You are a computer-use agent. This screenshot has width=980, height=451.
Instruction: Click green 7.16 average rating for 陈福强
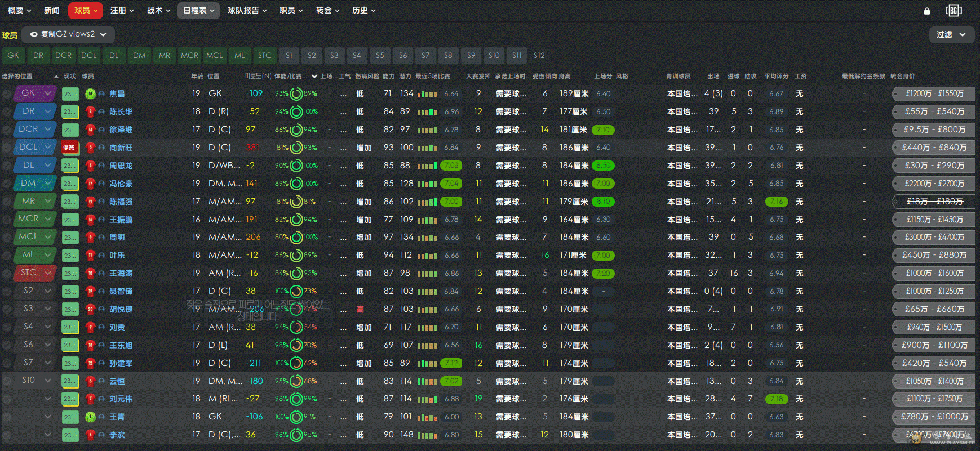click(x=777, y=202)
